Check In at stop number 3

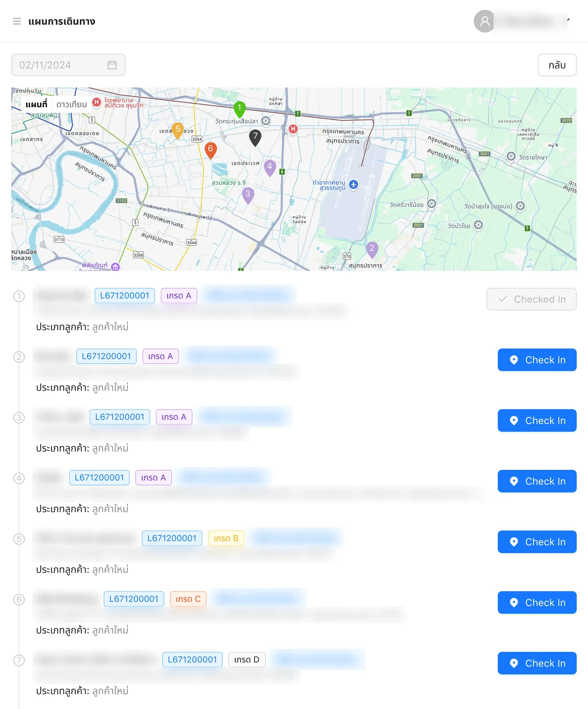point(537,420)
